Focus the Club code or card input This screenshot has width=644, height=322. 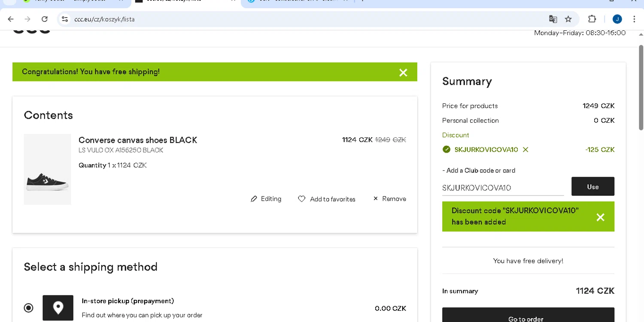(x=503, y=188)
